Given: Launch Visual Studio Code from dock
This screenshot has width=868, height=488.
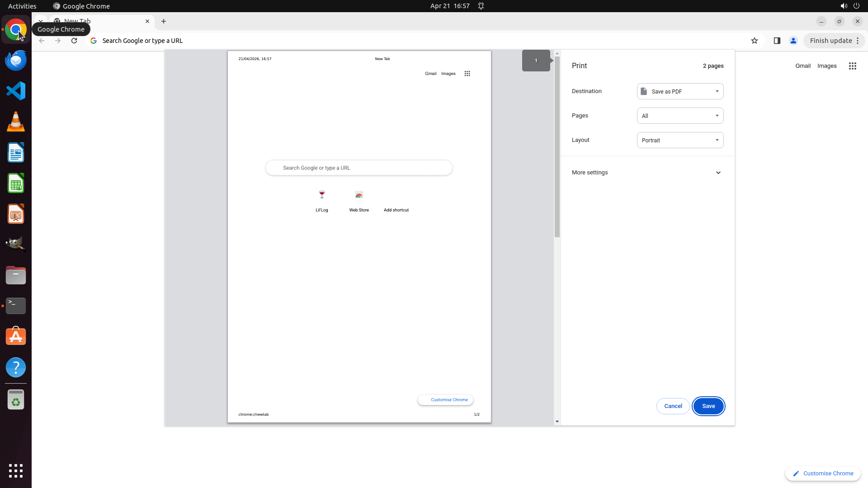Looking at the screenshot, I should click(x=16, y=91).
